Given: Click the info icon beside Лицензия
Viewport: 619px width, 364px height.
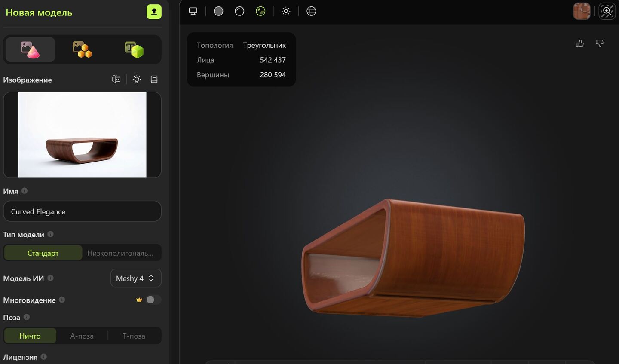Looking at the screenshot, I should click(43, 357).
